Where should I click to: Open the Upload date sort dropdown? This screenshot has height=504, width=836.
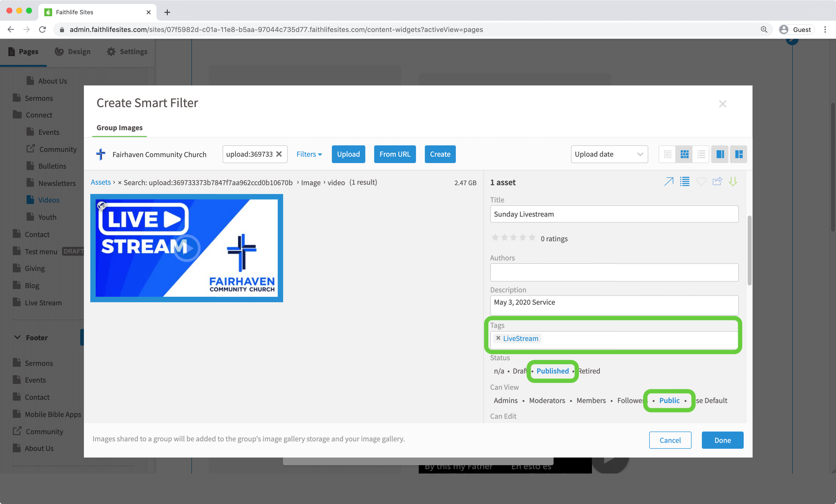click(x=609, y=154)
